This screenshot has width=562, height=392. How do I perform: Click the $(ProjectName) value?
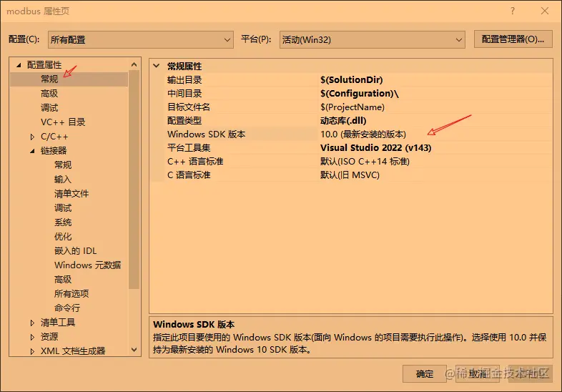point(353,107)
